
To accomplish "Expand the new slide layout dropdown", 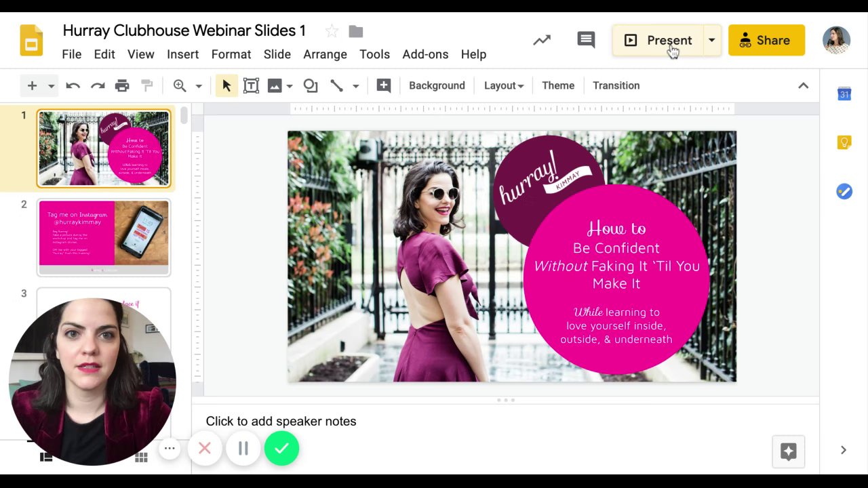I will tap(51, 85).
